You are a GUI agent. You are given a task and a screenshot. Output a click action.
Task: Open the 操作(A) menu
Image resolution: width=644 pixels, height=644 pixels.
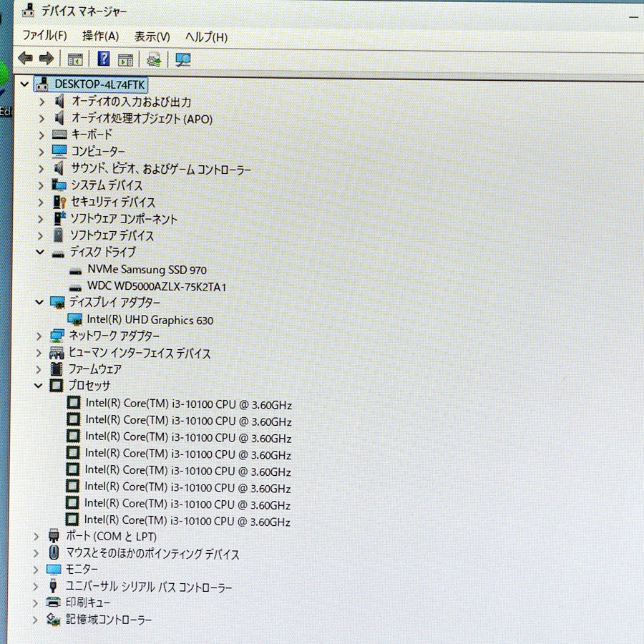click(x=101, y=36)
